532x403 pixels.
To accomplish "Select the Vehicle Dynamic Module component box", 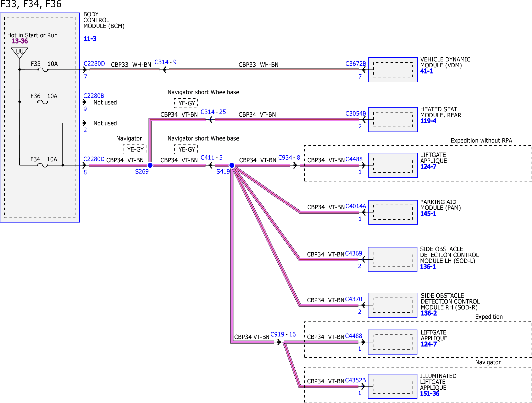I will coord(393,70).
